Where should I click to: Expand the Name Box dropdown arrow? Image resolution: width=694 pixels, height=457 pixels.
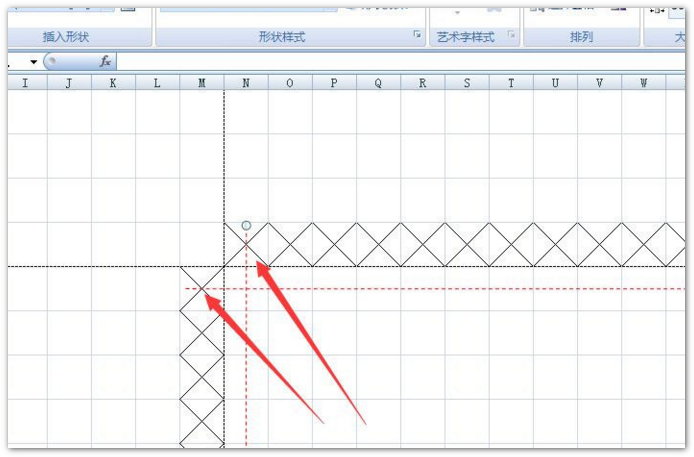point(34,62)
